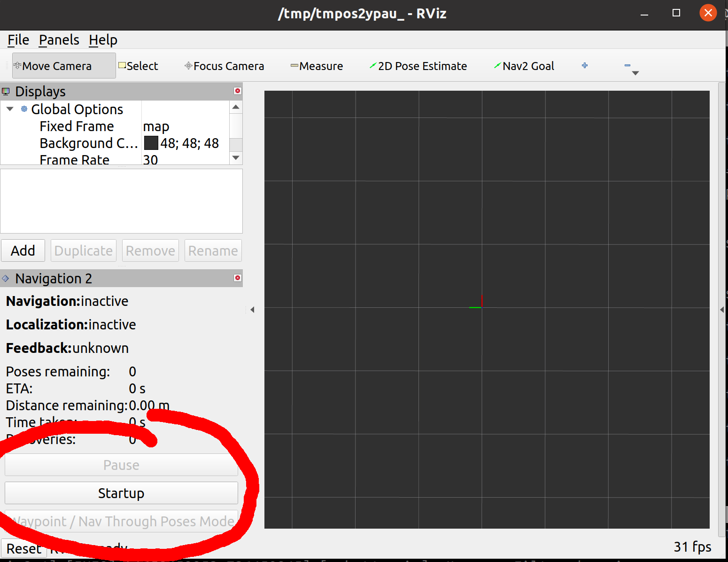Activate the Select tool
Viewport: 728px width, 562px height.
138,66
